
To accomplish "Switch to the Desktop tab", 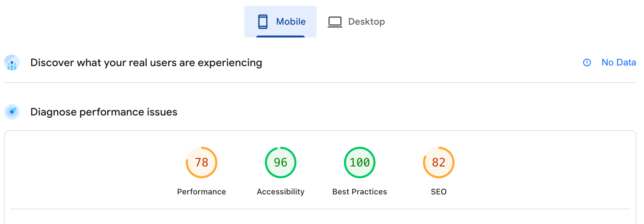I will [366, 22].
